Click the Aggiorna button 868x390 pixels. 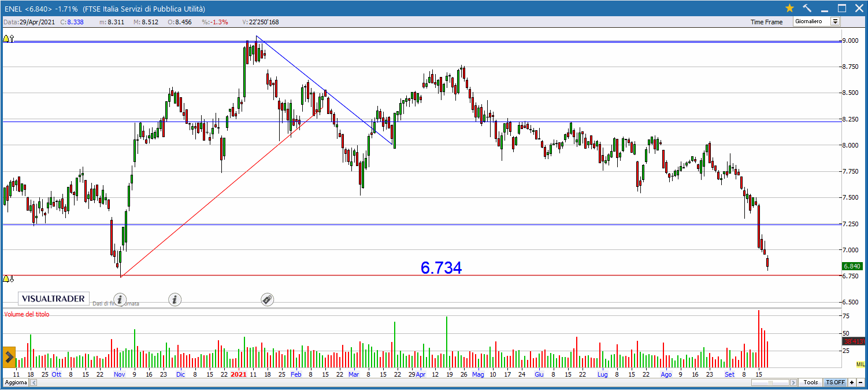pyautogui.click(x=15, y=383)
